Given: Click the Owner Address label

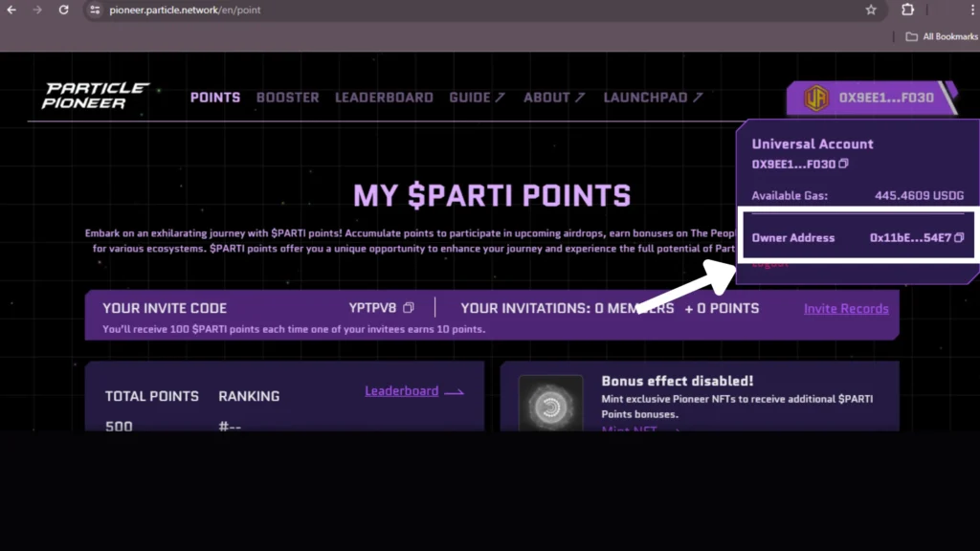Looking at the screenshot, I should [x=793, y=238].
